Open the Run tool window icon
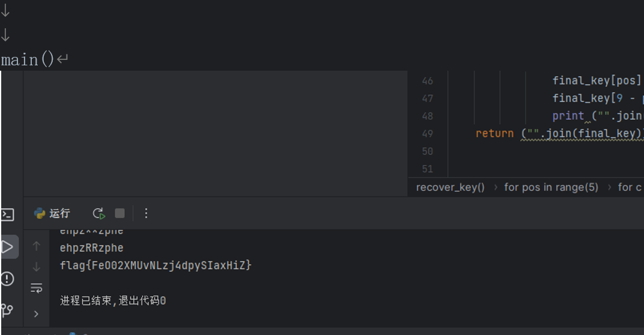The image size is (644, 335). coord(7,247)
